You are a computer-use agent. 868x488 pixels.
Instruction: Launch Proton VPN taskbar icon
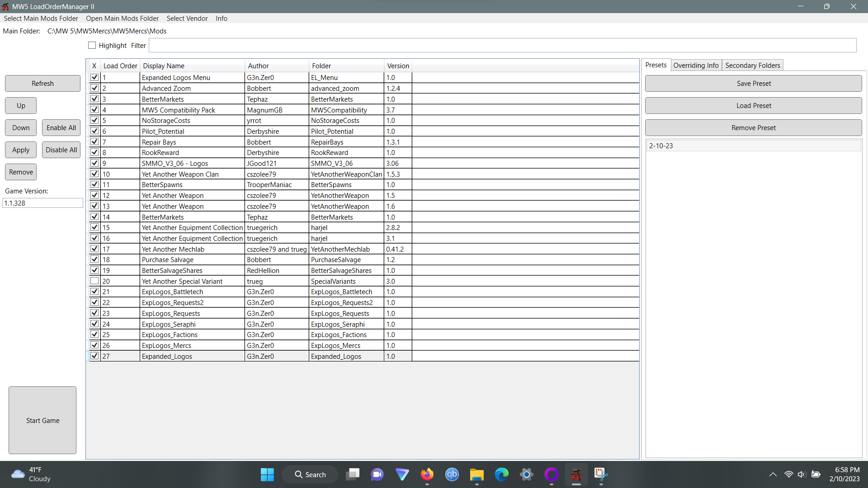[x=402, y=474]
